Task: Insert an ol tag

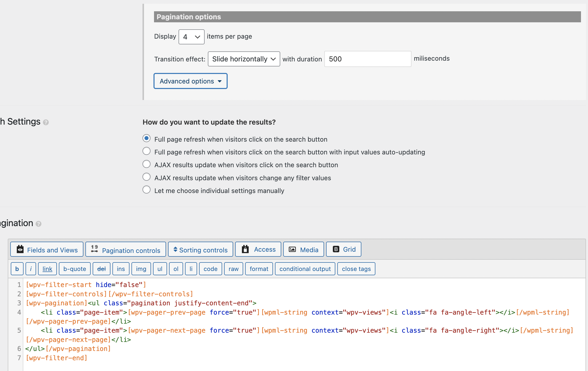Action: click(x=176, y=269)
